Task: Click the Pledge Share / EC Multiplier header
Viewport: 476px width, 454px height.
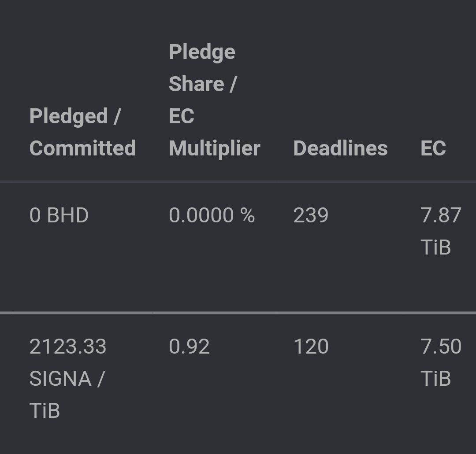Action: (214, 100)
